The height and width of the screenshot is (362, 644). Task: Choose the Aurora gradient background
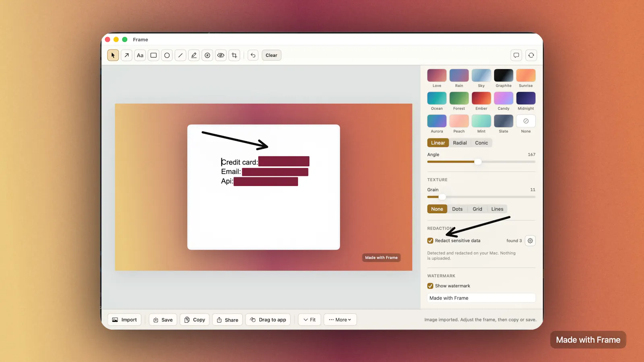click(x=437, y=121)
